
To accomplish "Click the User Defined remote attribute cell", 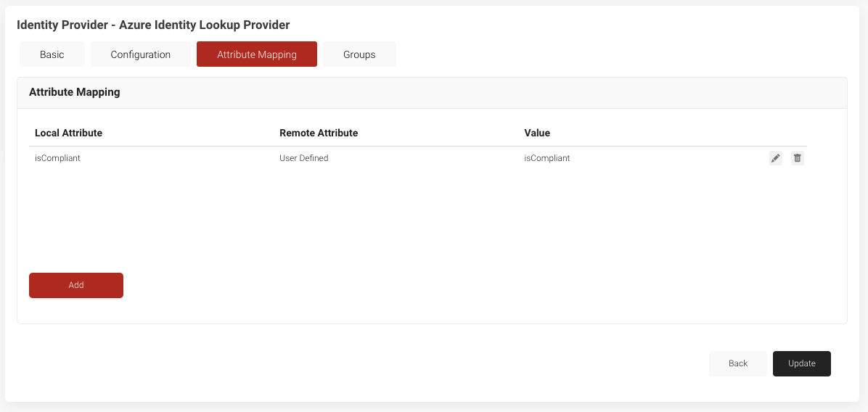I will click(303, 158).
